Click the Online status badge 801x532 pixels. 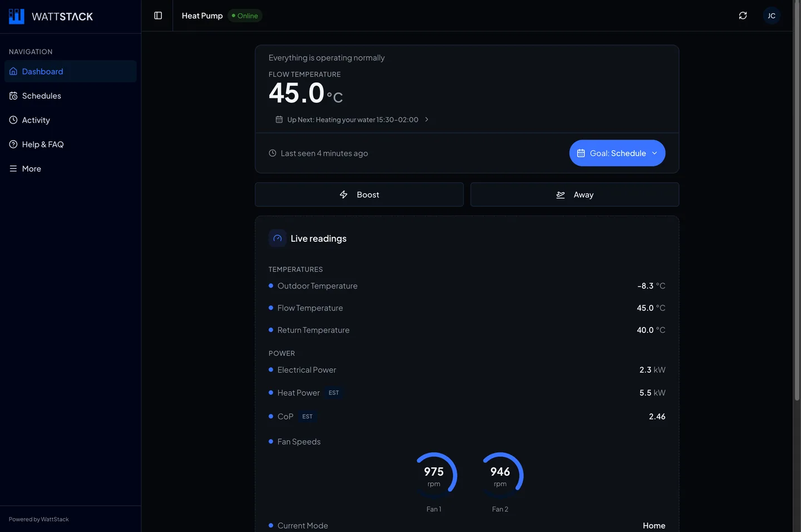pyautogui.click(x=245, y=16)
